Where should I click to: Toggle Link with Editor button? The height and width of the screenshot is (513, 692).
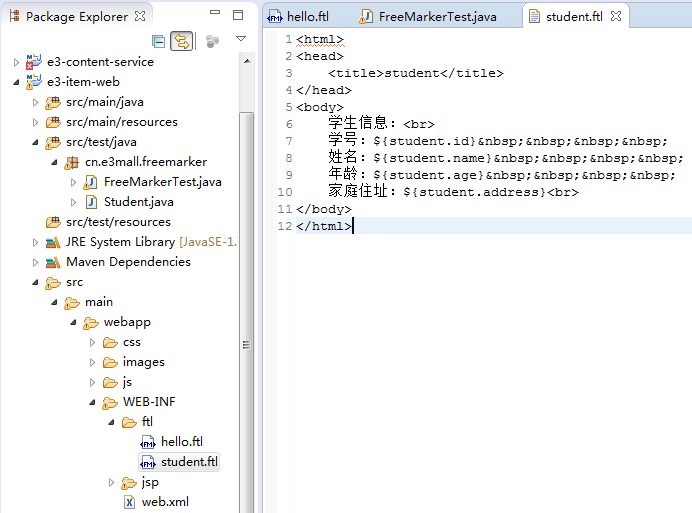pyautogui.click(x=182, y=41)
